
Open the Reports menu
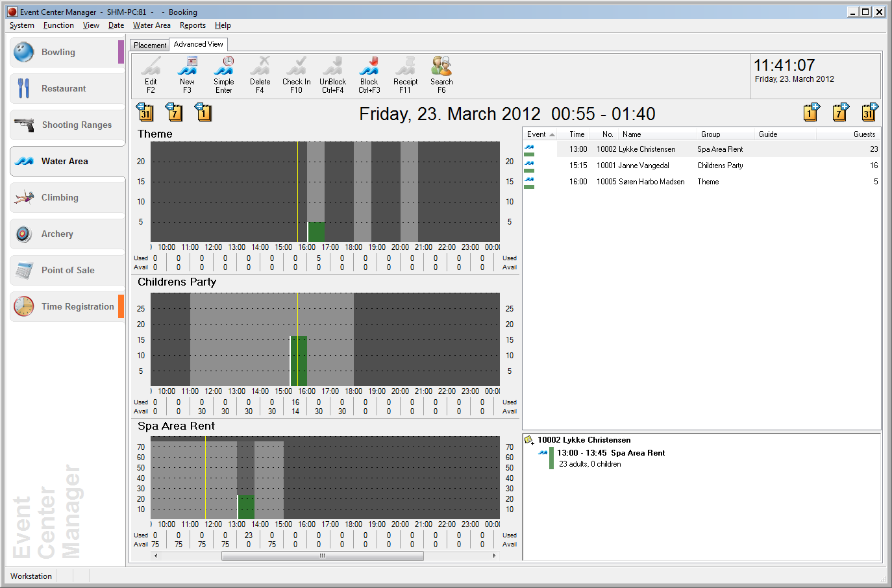click(x=192, y=25)
